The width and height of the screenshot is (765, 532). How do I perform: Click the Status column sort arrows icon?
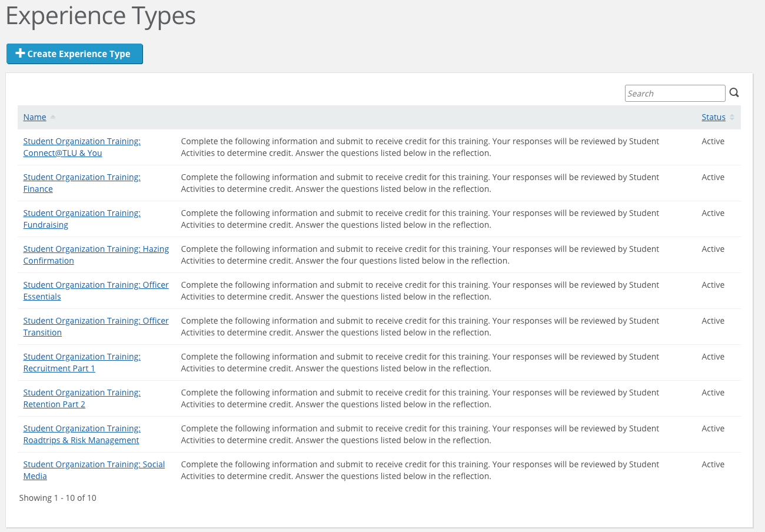pos(732,117)
